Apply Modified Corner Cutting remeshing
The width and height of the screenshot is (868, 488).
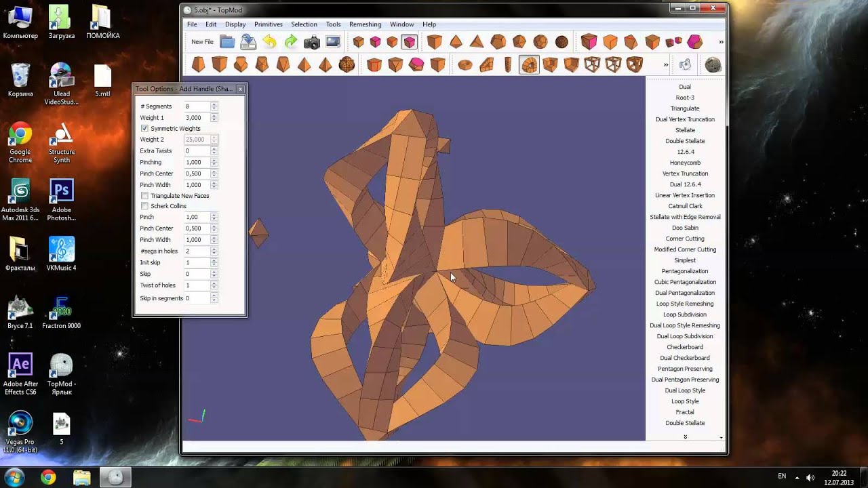pyautogui.click(x=685, y=249)
